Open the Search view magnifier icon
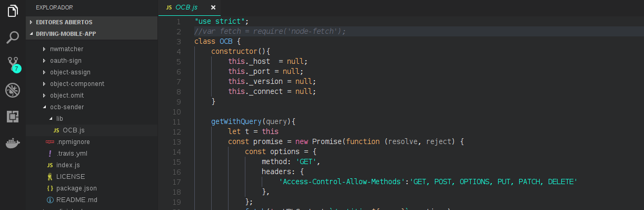The image size is (644, 210). (13, 37)
